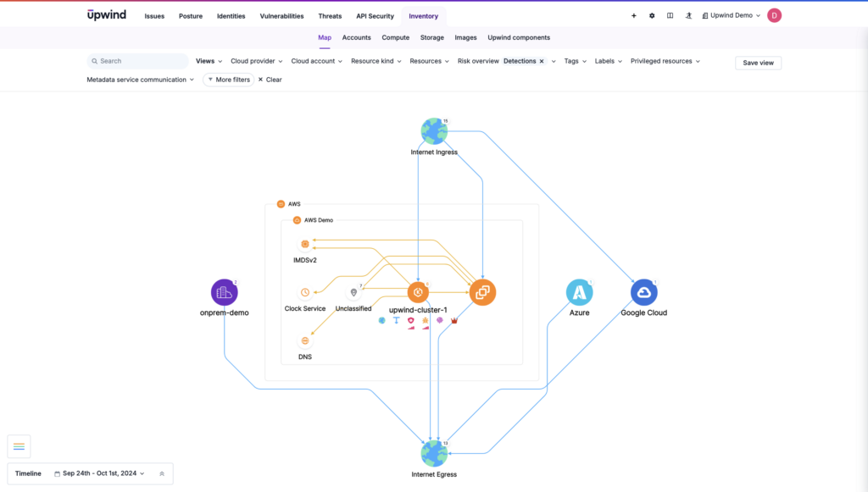Select the Internet Ingress globe icon
The image size is (868, 492).
[x=434, y=130]
